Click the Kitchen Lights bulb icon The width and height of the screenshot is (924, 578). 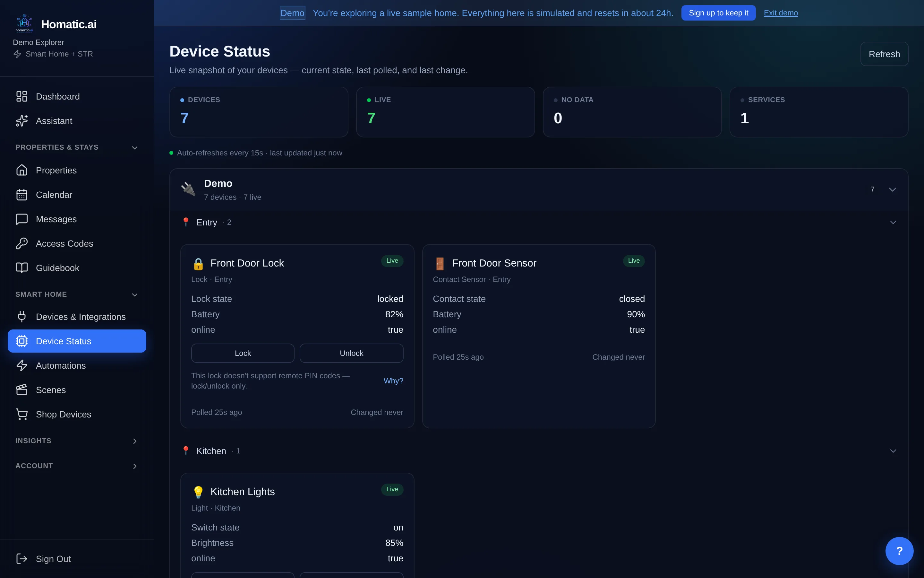point(198,492)
